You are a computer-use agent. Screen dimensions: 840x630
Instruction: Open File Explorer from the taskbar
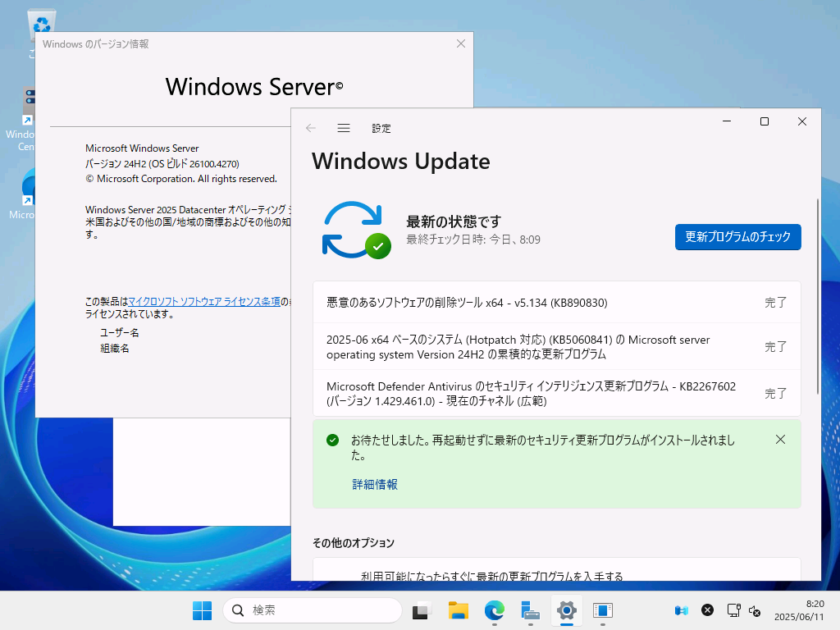coord(458,610)
